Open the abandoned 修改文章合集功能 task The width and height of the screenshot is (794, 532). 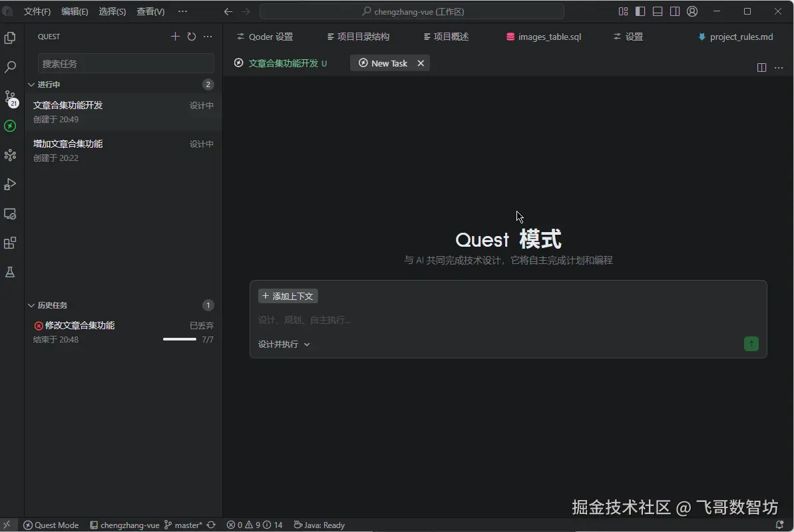pyautogui.click(x=124, y=332)
